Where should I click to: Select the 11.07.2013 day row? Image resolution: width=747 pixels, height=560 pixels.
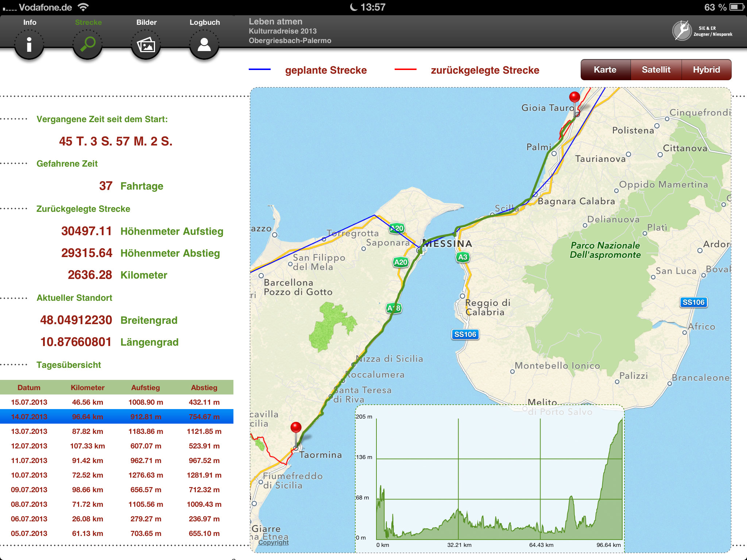coord(117,460)
